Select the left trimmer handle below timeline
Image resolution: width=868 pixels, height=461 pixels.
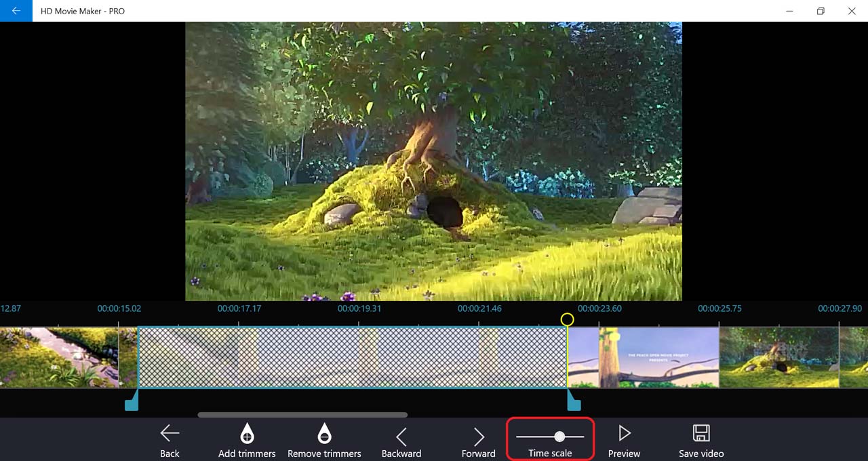coord(132,403)
